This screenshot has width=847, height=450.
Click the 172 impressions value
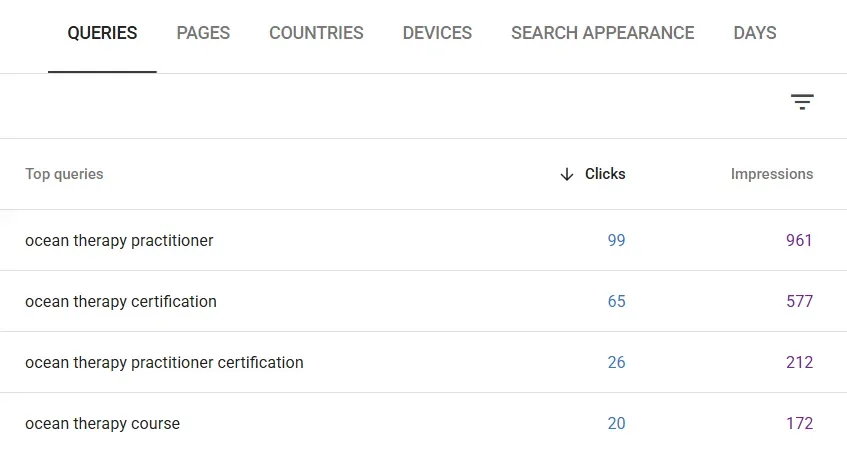[799, 424]
